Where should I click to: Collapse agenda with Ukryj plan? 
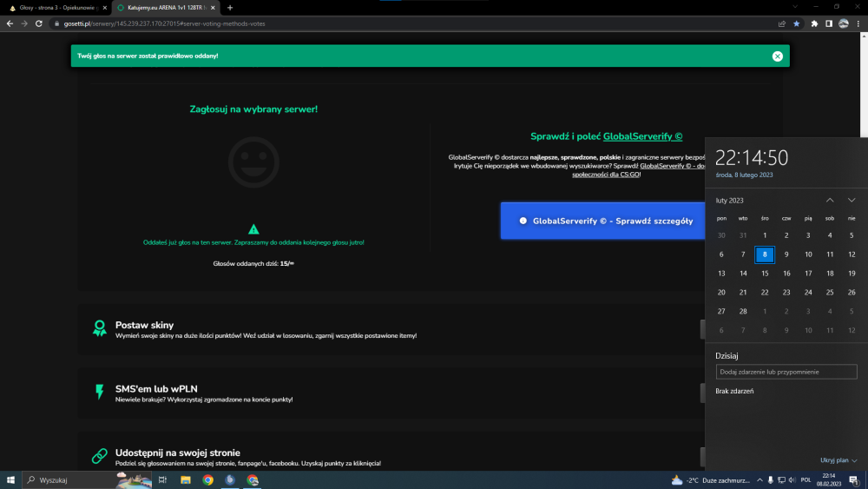tap(838, 460)
